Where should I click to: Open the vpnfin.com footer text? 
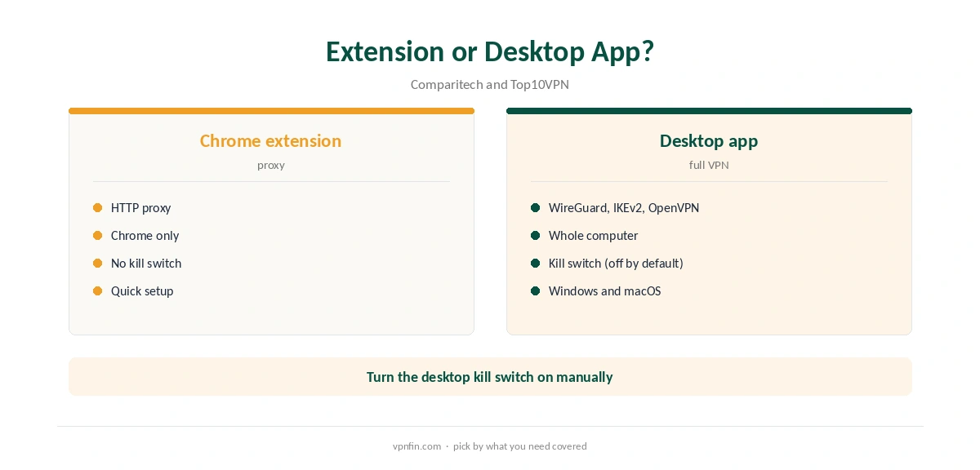pyautogui.click(x=416, y=446)
